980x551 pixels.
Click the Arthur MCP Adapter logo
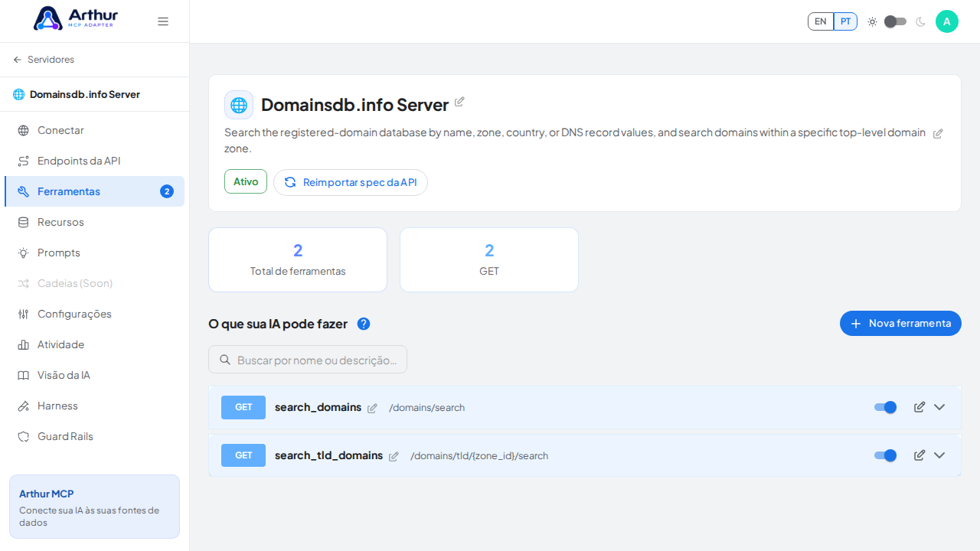tap(76, 18)
